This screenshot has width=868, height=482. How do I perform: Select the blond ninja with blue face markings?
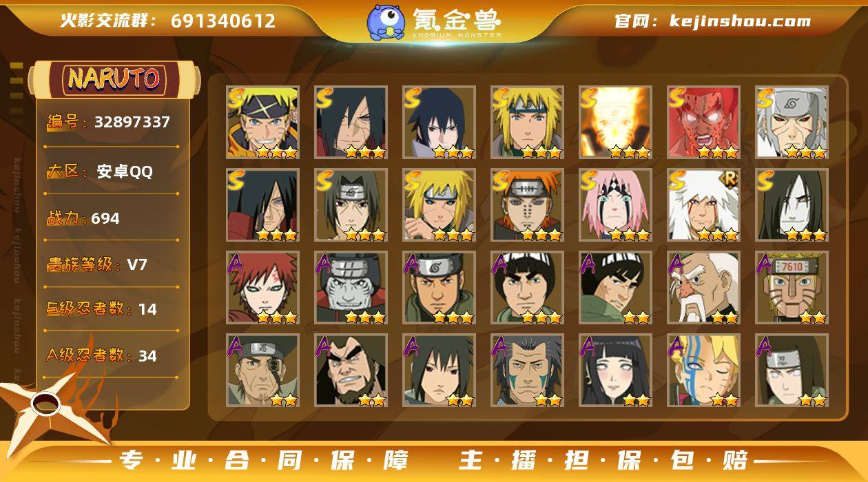pos(703,370)
